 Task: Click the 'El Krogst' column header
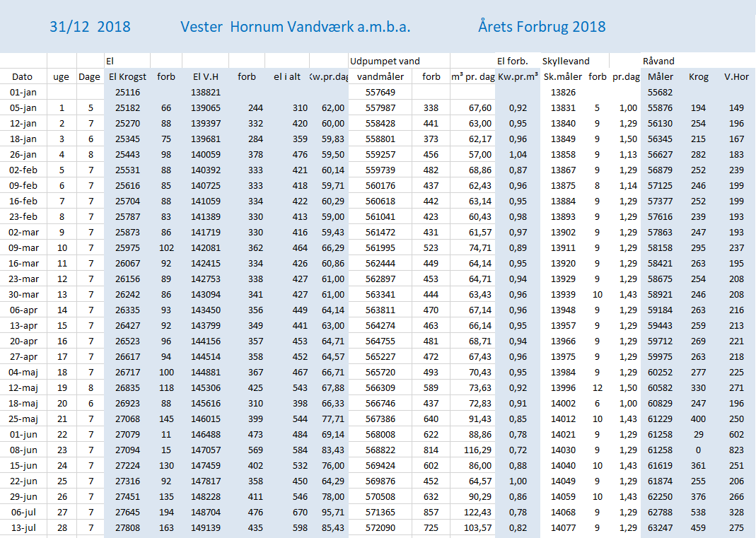[127, 76]
